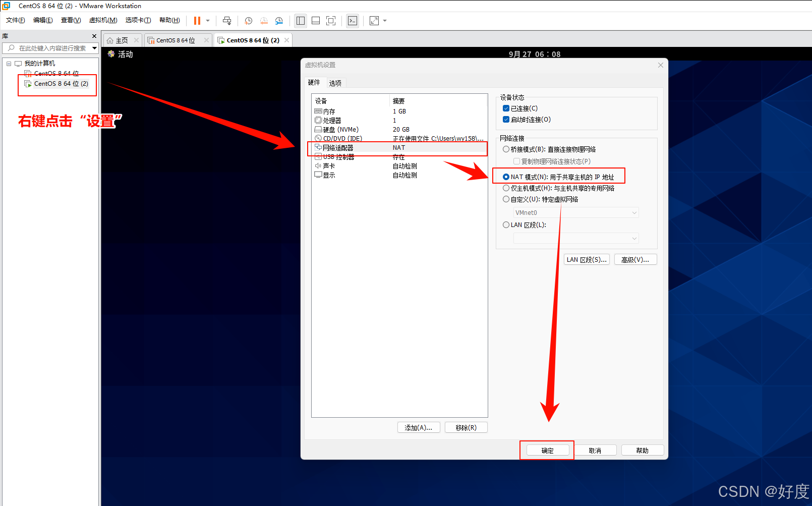Select CentOS 8 64 位 (2) in library tree

coord(61,84)
